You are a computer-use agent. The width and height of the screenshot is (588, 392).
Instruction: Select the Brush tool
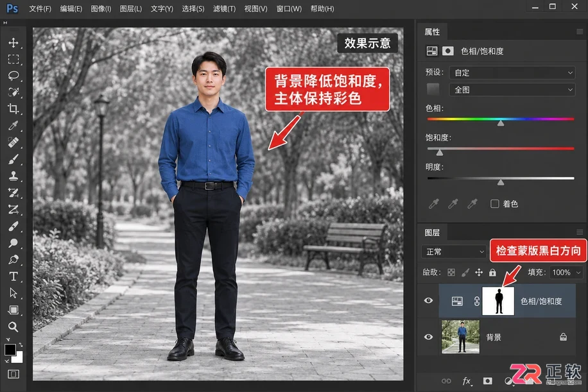(x=13, y=159)
